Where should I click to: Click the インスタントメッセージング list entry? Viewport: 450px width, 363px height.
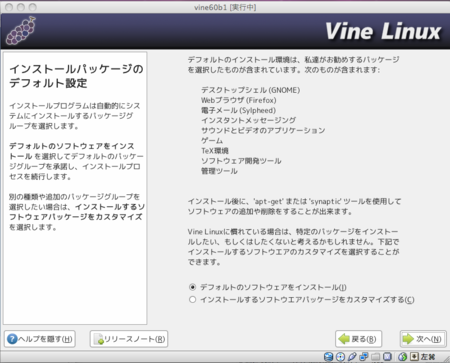coord(248,120)
